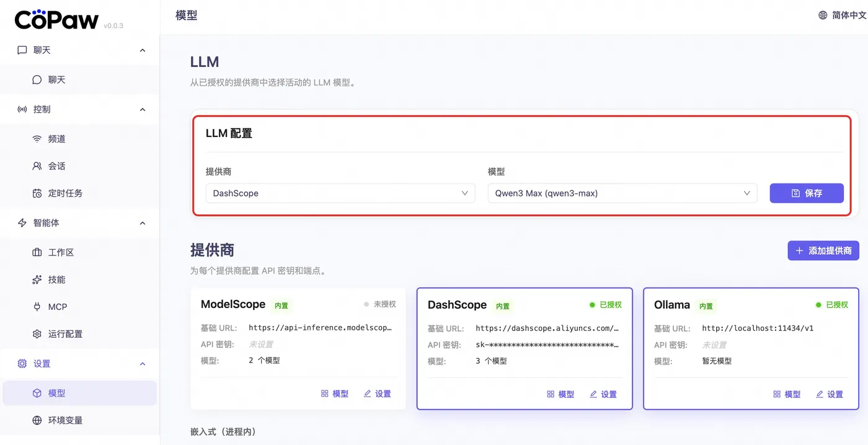Click the pencil icon on the Ollama card

point(820,394)
